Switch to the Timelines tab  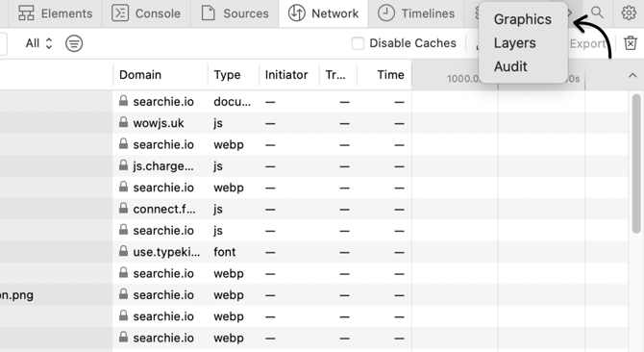point(416,13)
